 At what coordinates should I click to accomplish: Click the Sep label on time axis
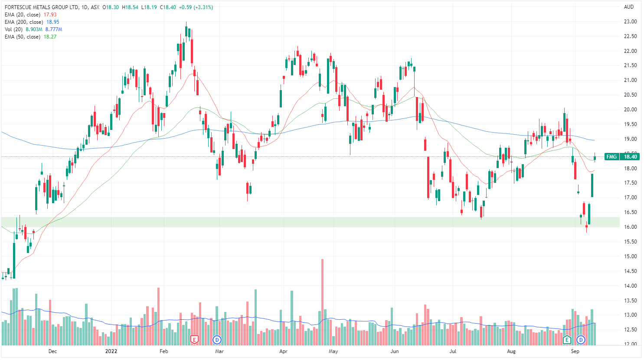click(575, 351)
